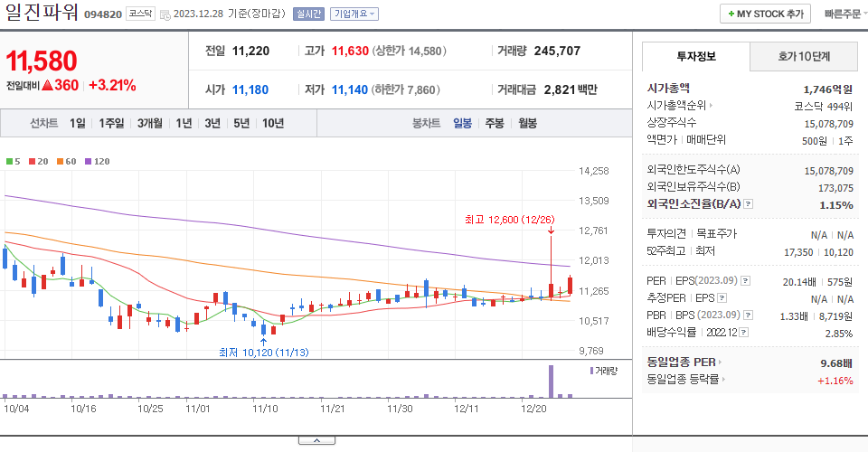
Task: Click the 코스닥 494위 ranking value
Action: (x=823, y=107)
